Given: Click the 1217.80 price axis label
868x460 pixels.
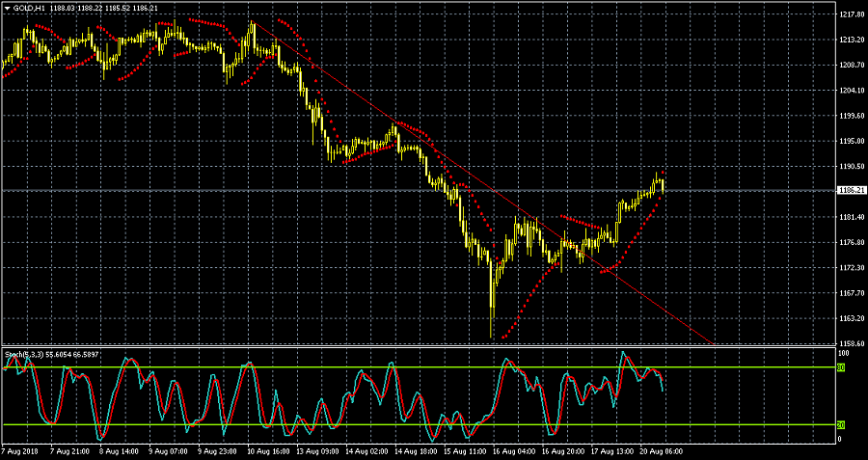Looking at the screenshot, I should 851,15.
